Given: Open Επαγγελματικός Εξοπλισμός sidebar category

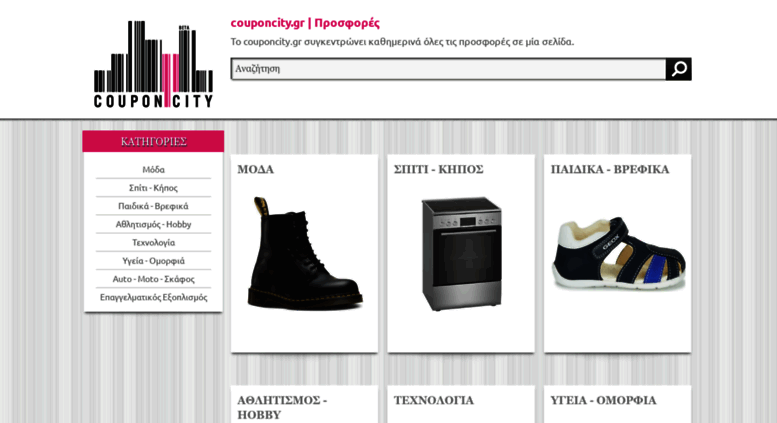Looking at the screenshot, I should [154, 297].
